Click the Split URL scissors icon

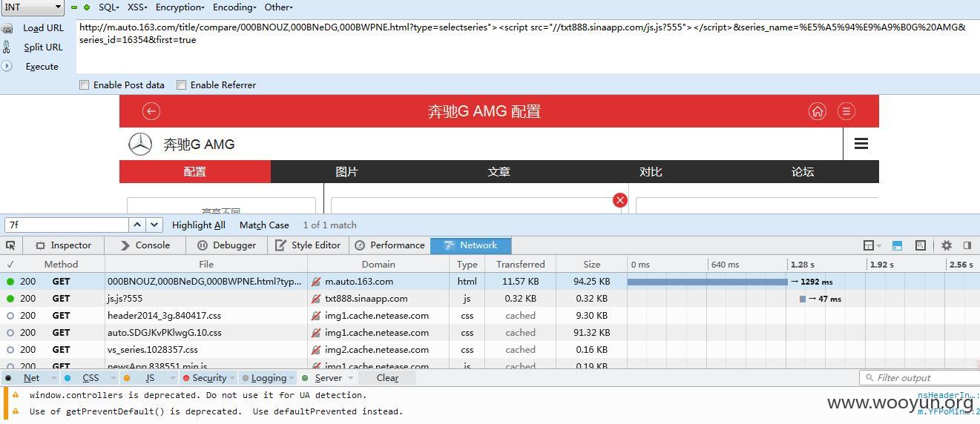pyautogui.click(x=7, y=47)
